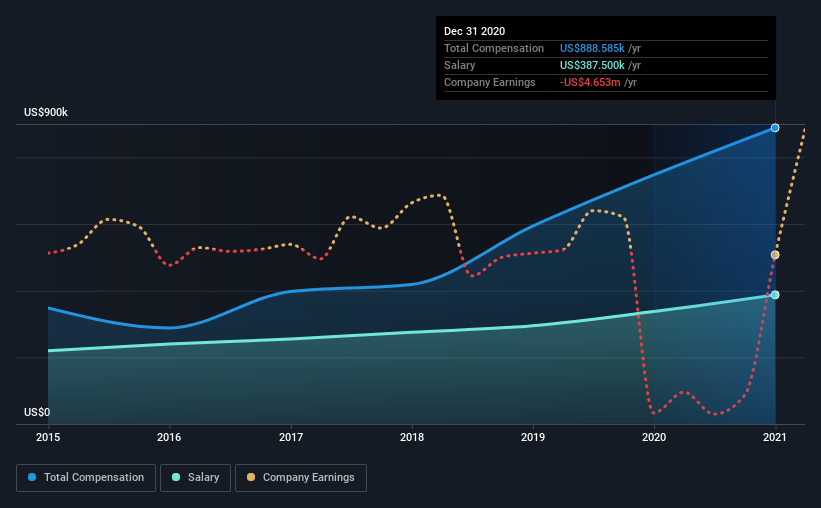
Task: Click the 2015 x-axis label
Action: (48, 437)
